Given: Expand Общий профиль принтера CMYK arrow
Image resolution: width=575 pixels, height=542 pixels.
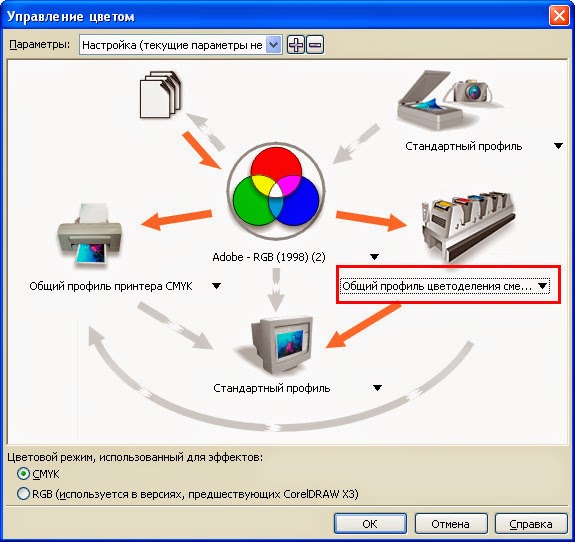Looking at the screenshot, I should click(216, 286).
